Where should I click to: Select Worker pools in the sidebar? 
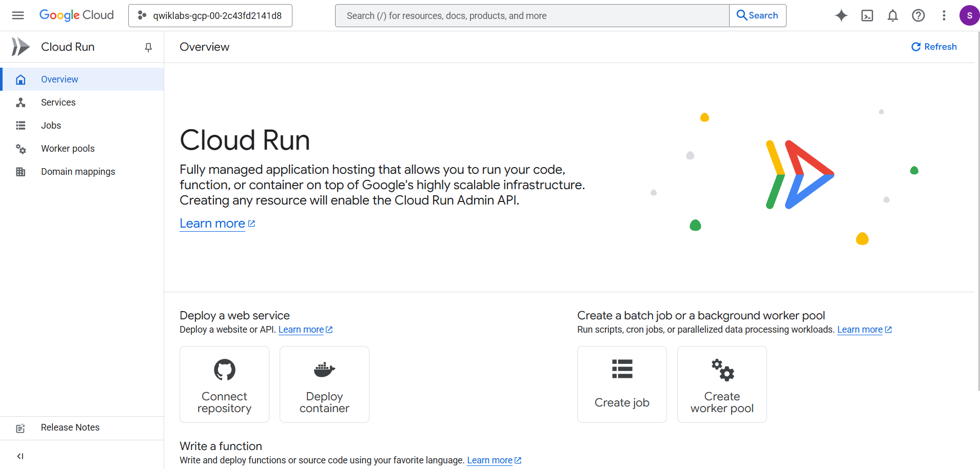(68, 149)
